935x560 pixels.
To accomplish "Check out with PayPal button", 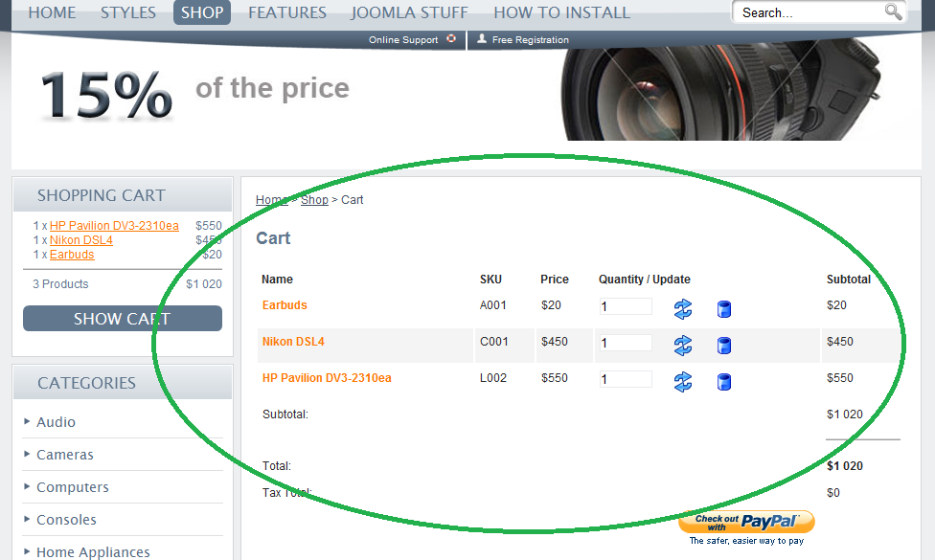I will (746, 522).
